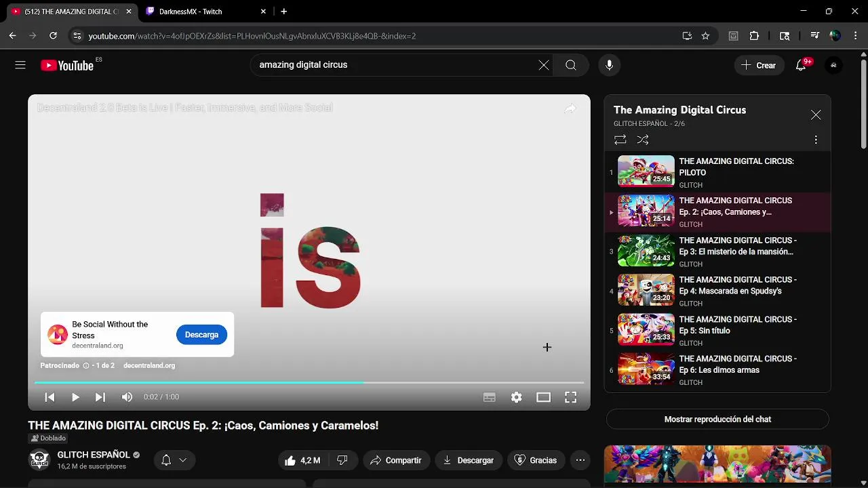Open the decentraland.org sponsor link
The width and height of the screenshot is (868, 488).
pos(149,365)
